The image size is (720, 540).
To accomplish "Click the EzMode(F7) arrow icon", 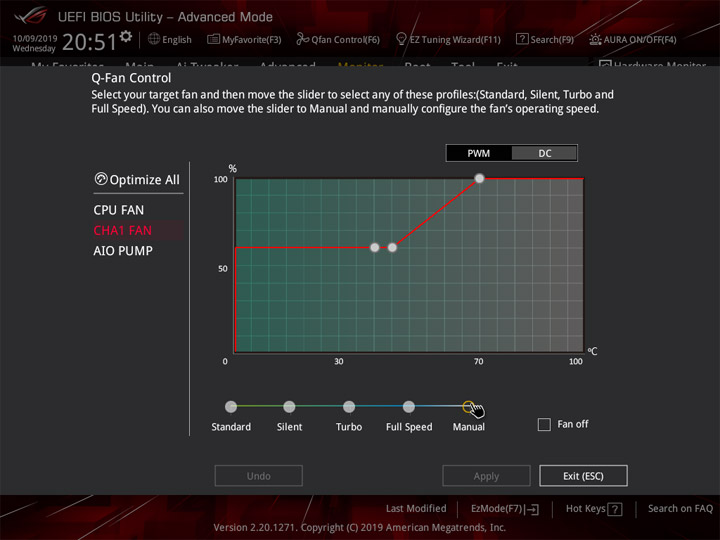I will tap(532, 509).
